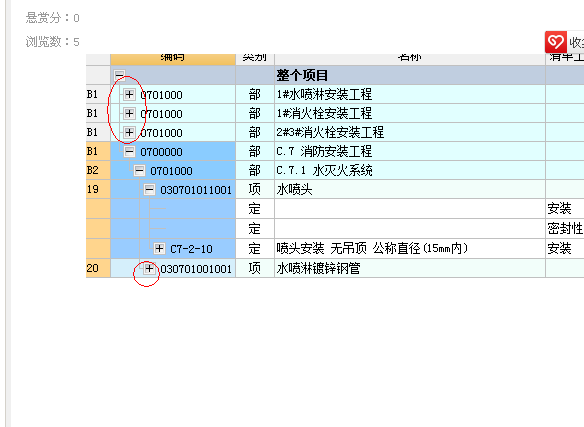Collapse the 0701000 水灭火系统 node

coord(139,170)
